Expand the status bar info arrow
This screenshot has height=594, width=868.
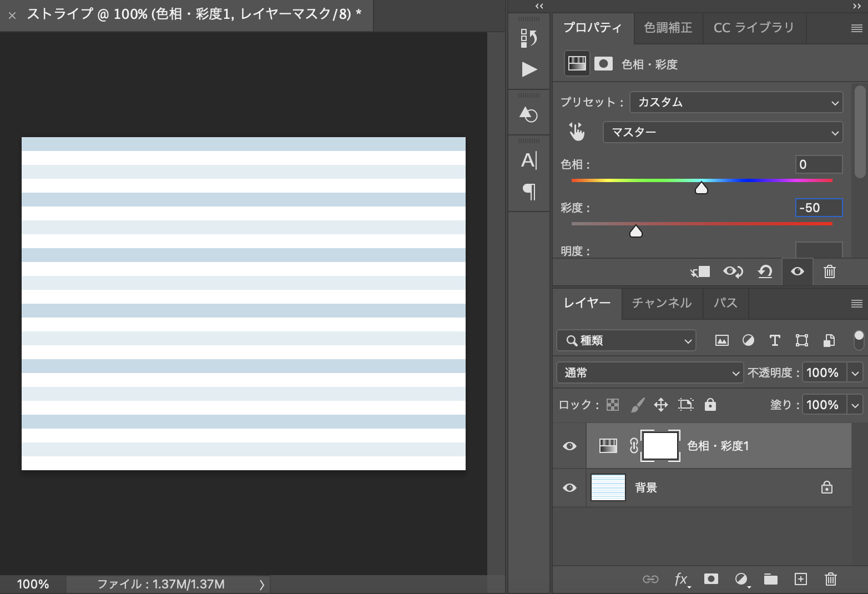click(261, 585)
